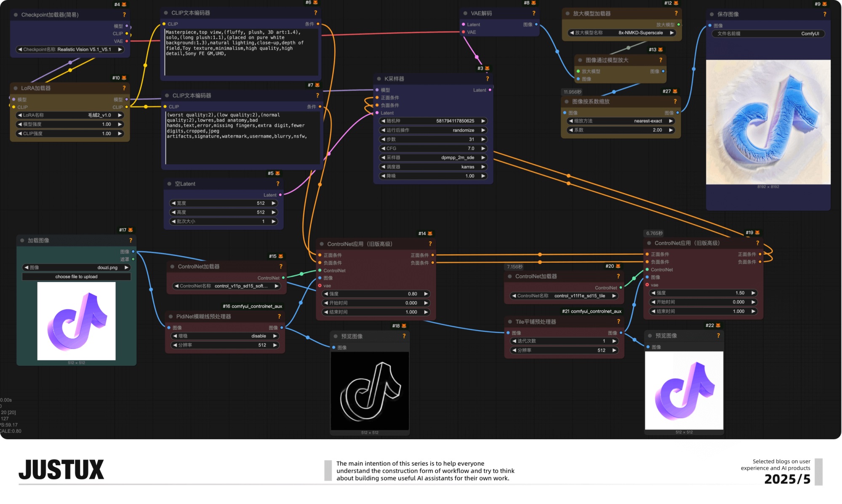This screenshot has height=504, width=842.
Task: Click help icon on 放大模型加载器 node
Action: pos(676,13)
